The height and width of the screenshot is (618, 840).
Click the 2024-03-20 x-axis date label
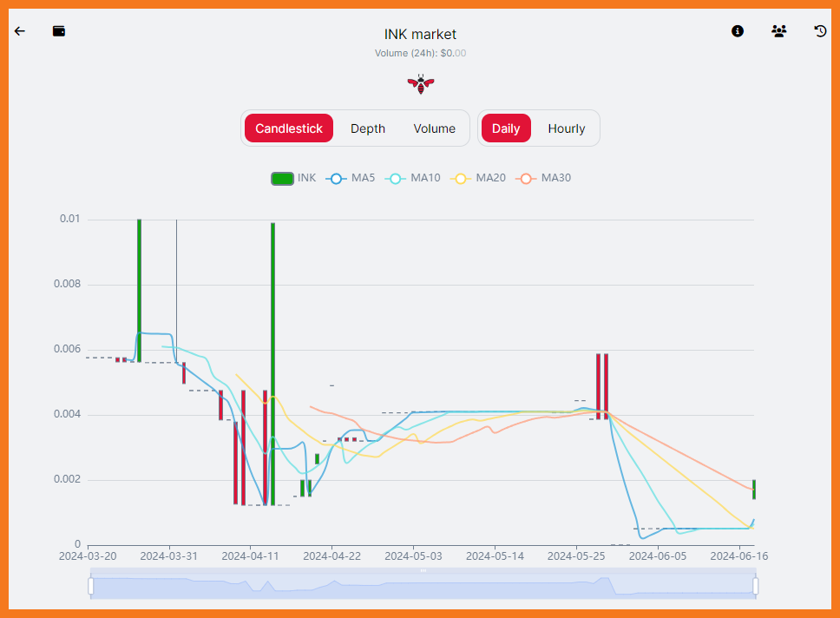tap(88, 556)
